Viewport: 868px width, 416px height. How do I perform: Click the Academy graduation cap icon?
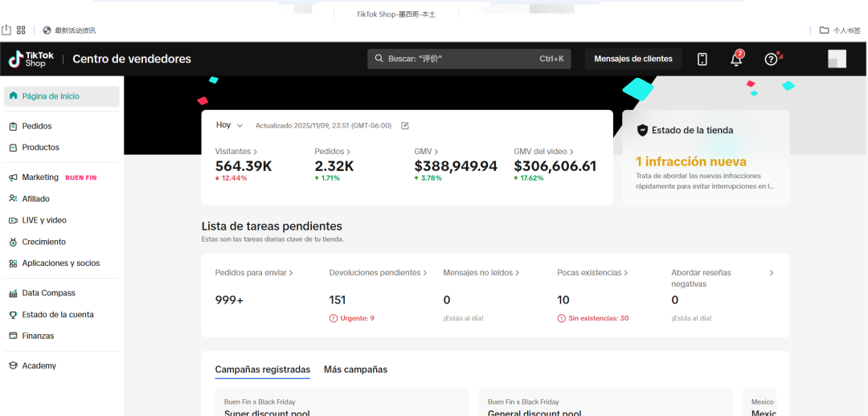(14, 365)
